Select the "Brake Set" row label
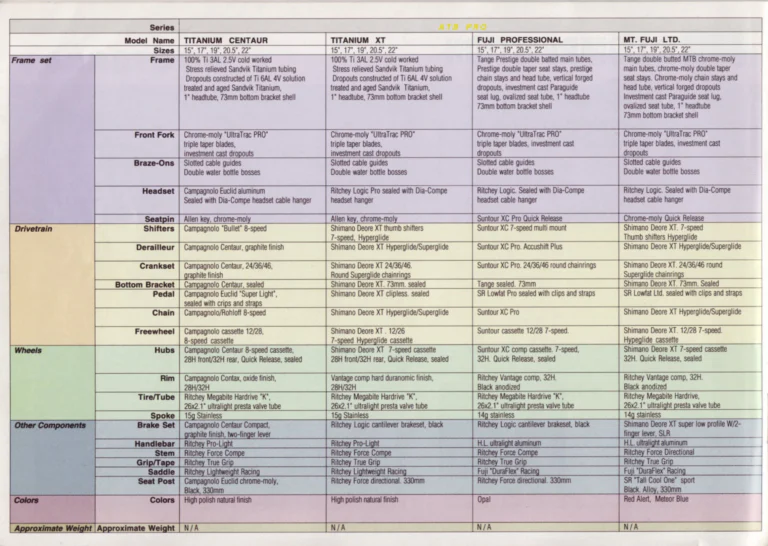The image size is (768, 546). (x=156, y=425)
